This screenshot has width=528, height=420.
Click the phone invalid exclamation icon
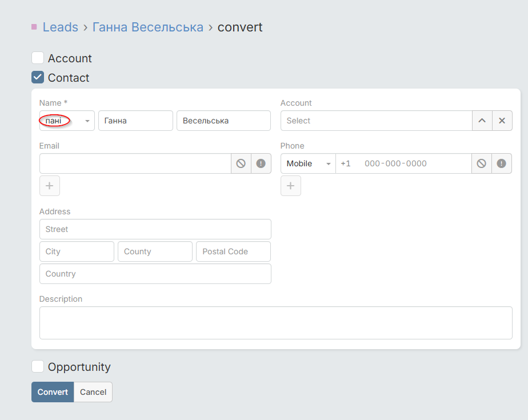click(502, 163)
